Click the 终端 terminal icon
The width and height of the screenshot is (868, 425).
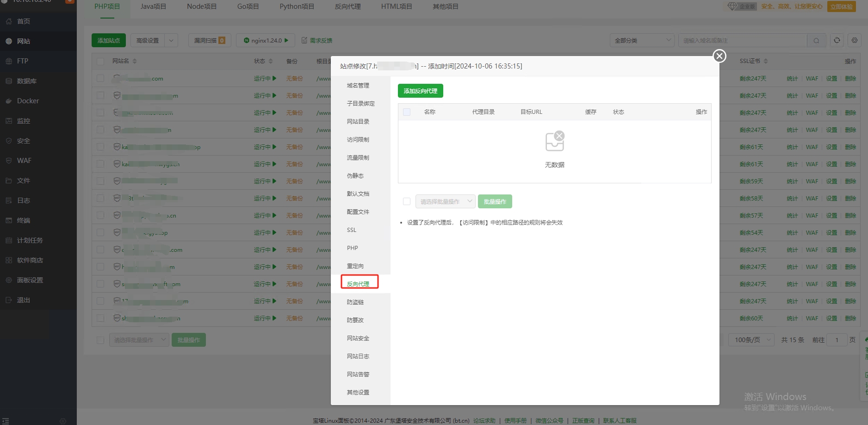(x=9, y=220)
